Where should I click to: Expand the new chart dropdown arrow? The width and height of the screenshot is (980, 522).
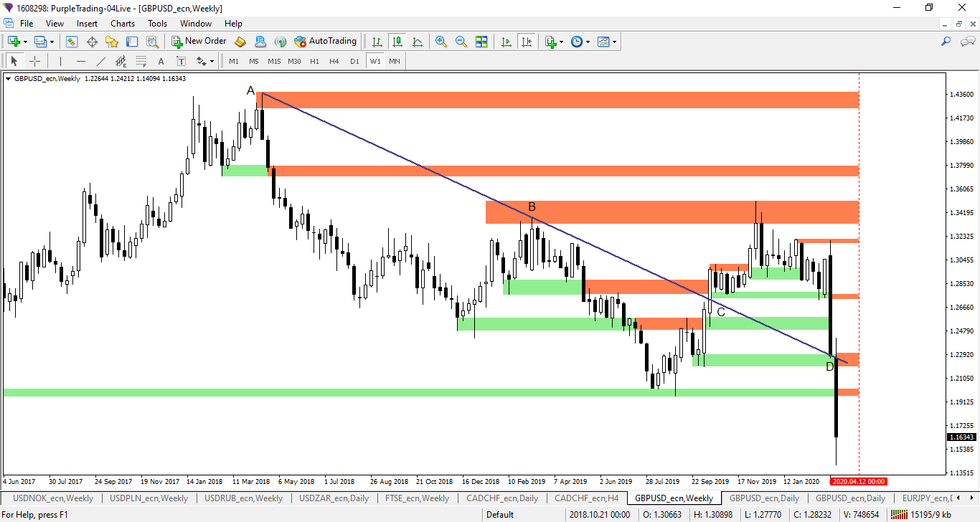tap(24, 42)
